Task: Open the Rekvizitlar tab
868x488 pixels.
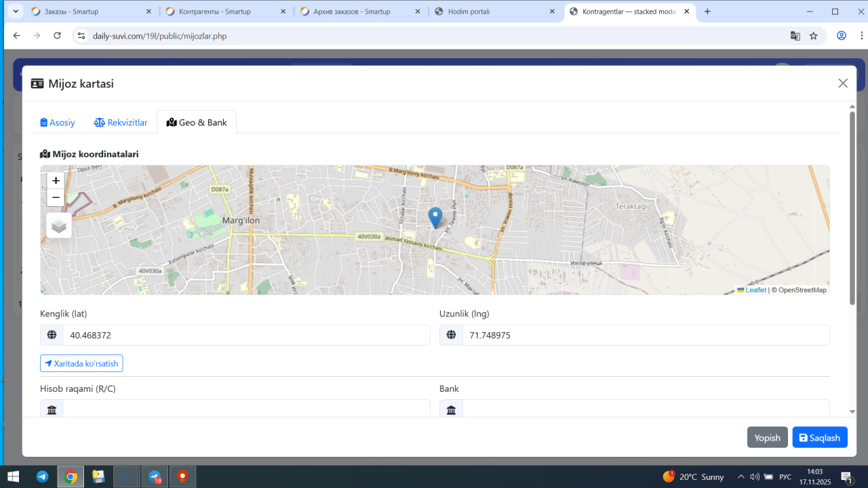Action: click(121, 123)
